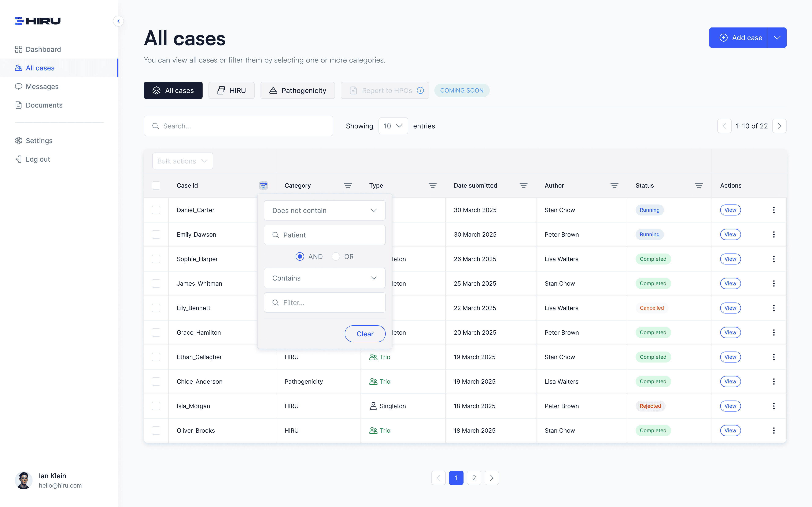Open the entries count dropdown showing 10
812x507 pixels.
point(393,126)
